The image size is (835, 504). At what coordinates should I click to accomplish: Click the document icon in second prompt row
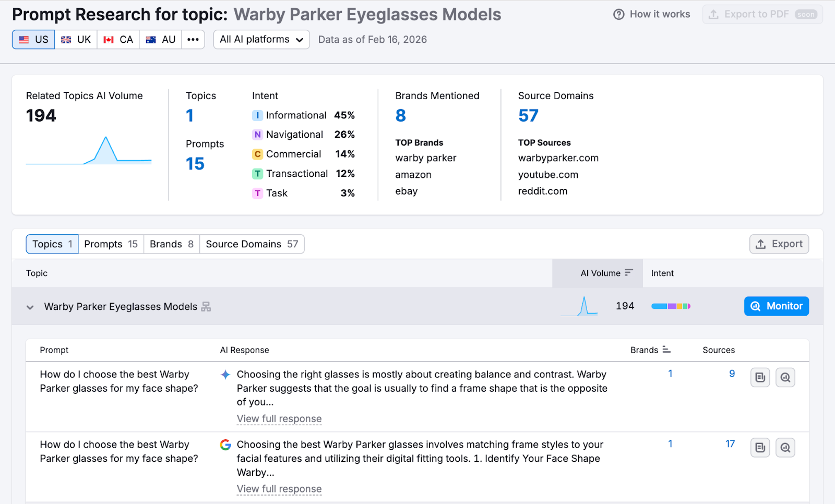click(760, 448)
